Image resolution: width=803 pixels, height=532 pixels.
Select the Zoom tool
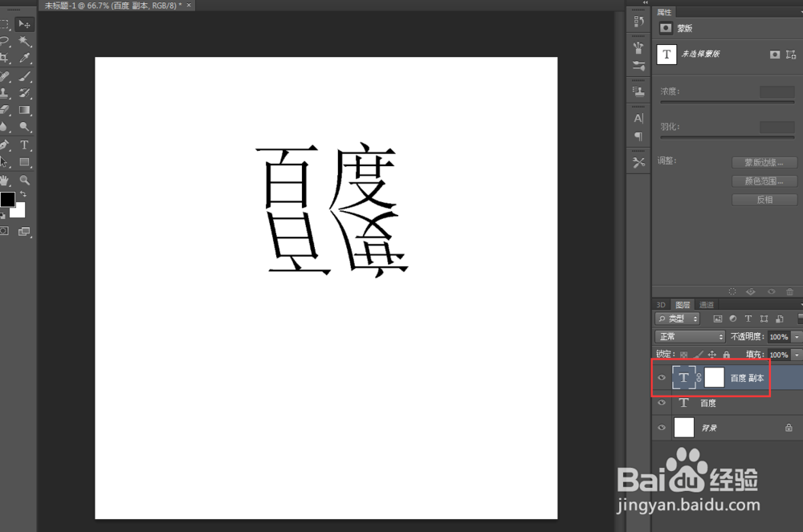coord(24,180)
